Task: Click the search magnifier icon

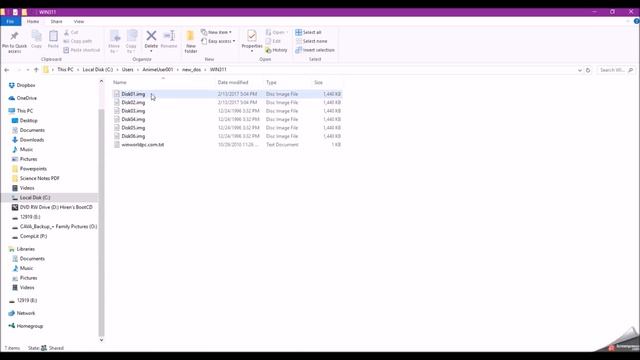Action: 631,70
